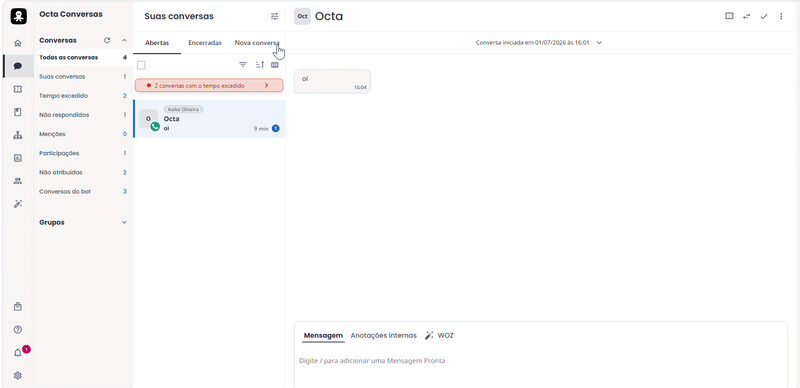Close conversation with the checkmark icon
Screen dimensions: 800x388
click(764, 16)
